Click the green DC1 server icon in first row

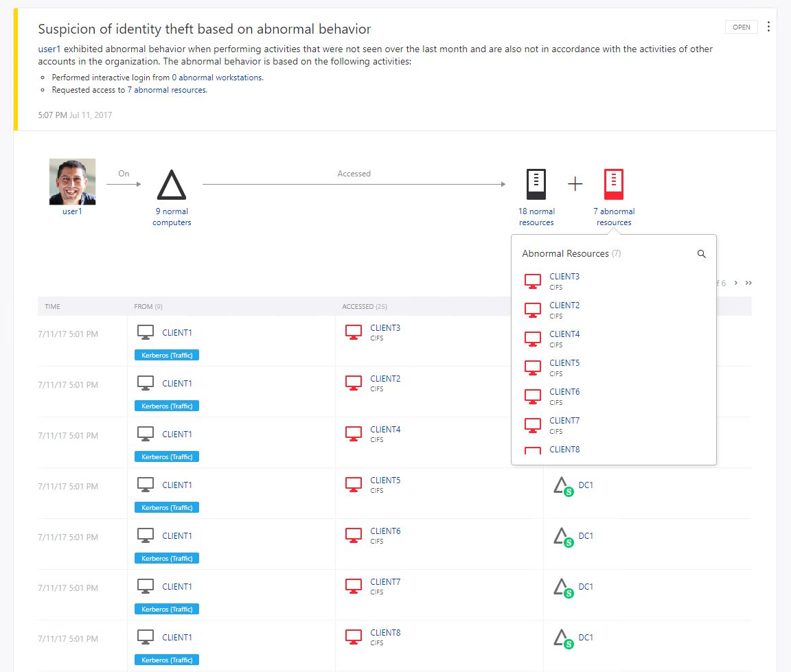tap(562, 485)
